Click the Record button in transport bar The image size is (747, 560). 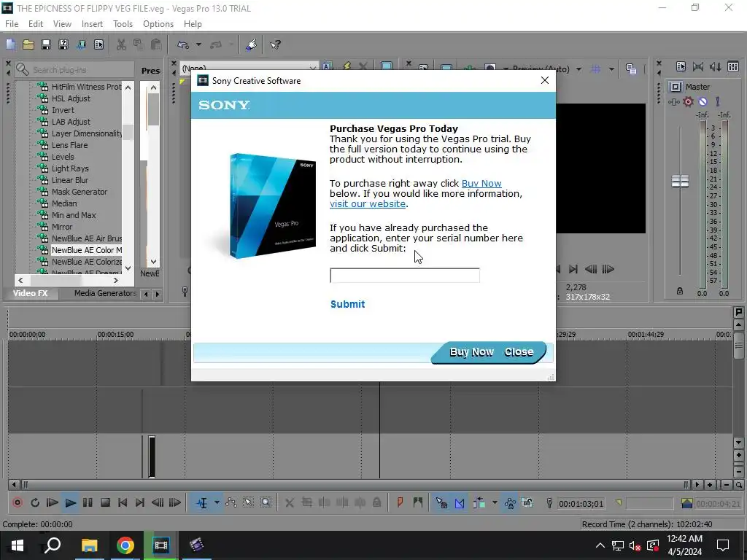click(x=18, y=503)
